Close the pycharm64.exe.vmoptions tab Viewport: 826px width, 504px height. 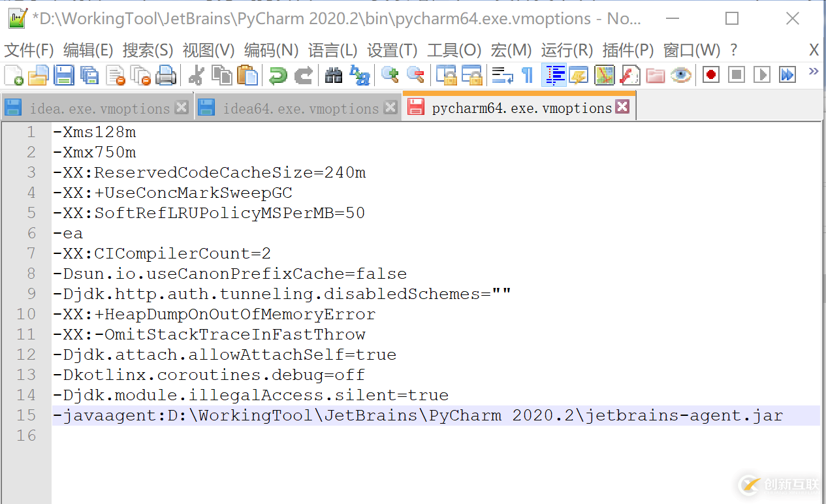(x=622, y=106)
